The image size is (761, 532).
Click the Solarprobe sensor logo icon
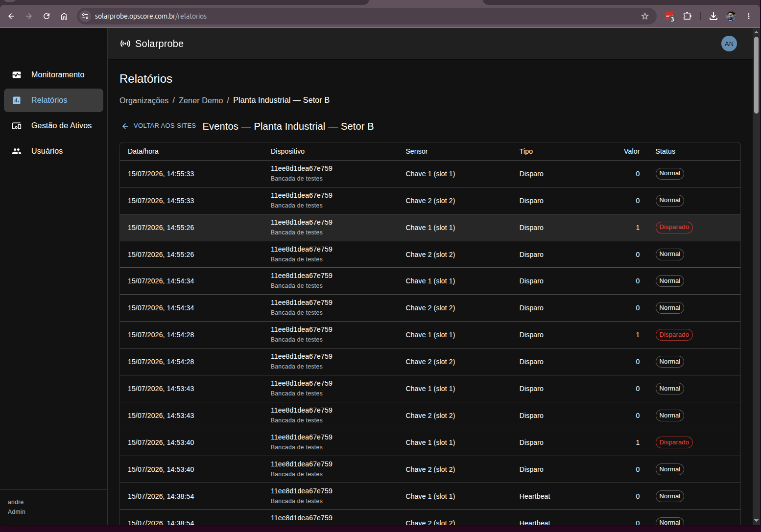pos(125,44)
